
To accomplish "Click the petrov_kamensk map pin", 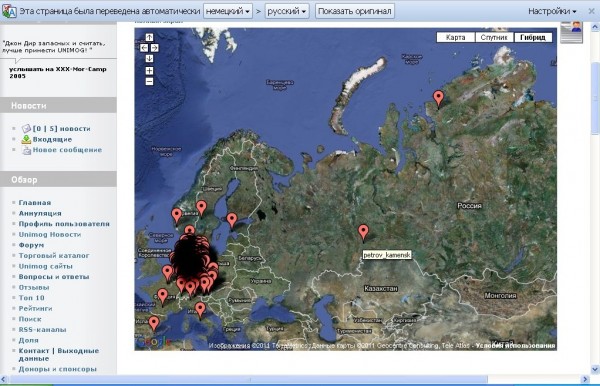I will [x=363, y=232].
